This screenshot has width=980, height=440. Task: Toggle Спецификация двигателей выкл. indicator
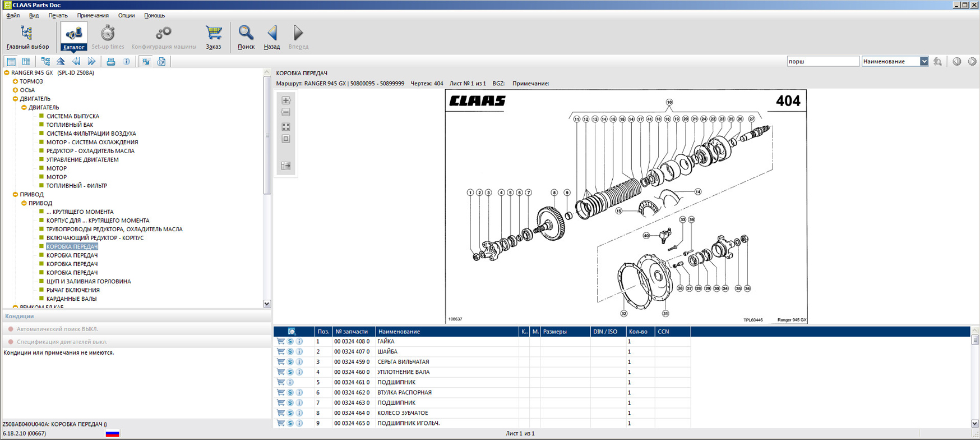(11, 342)
